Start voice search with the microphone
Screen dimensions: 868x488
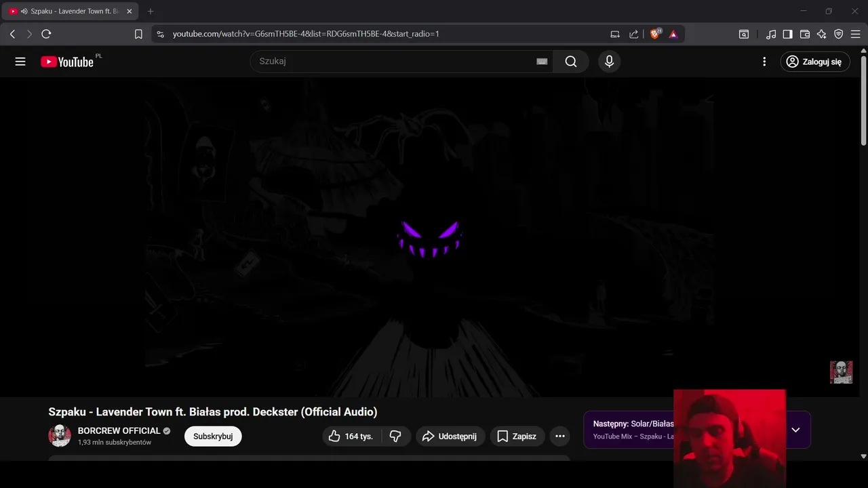tap(609, 62)
